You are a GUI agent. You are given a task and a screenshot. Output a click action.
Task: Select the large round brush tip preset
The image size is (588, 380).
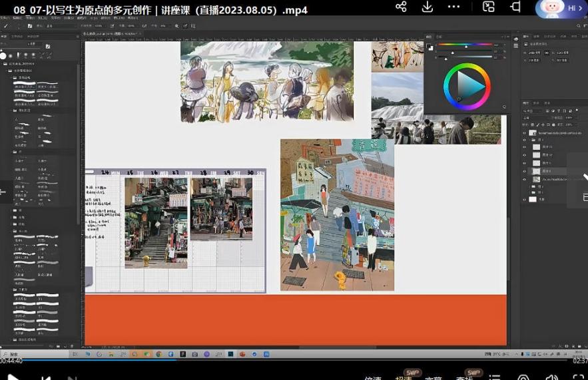(3, 56)
